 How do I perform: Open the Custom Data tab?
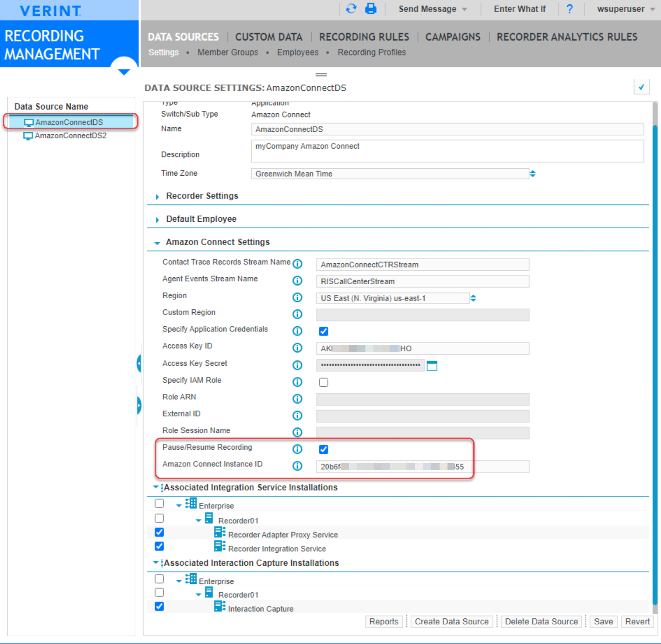269,37
